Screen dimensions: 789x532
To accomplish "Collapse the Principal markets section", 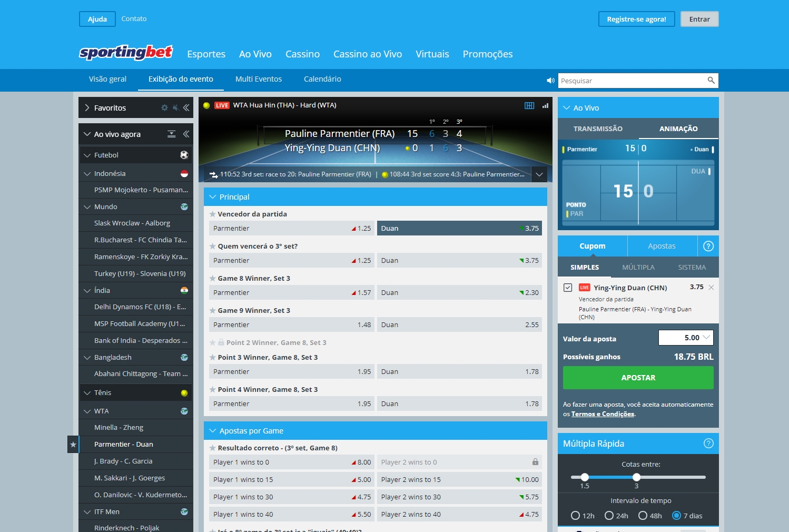I will (x=213, y=196).
